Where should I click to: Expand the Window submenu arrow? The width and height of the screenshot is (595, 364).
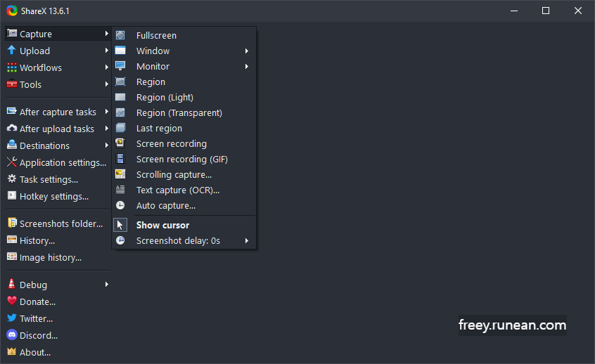[247, 51]
